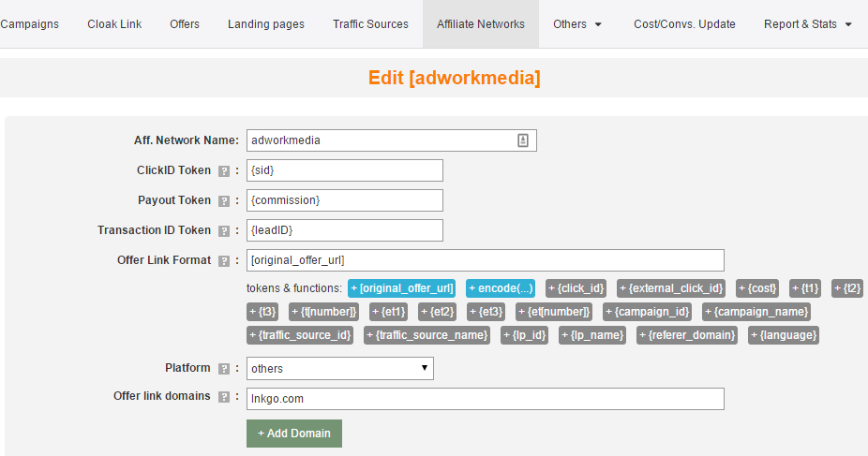The image size is (868, 456).
Task: Add the {et3} token
Action: (x=486, y=312)
